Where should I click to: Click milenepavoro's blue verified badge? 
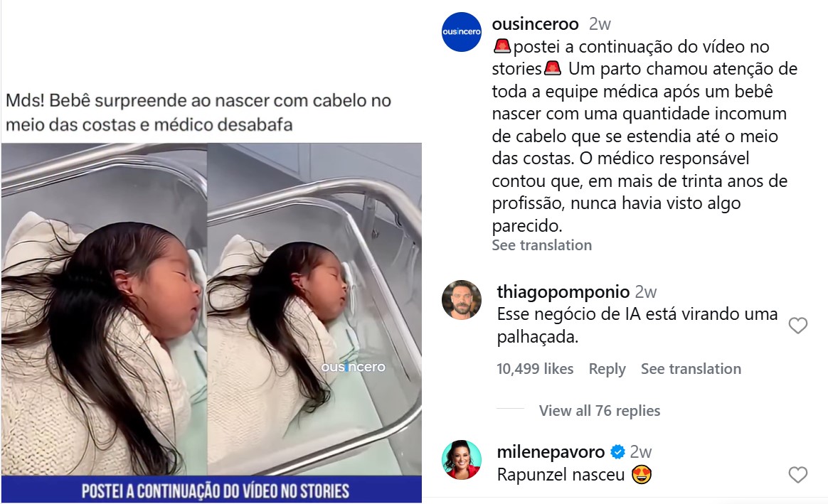point(618,452)
